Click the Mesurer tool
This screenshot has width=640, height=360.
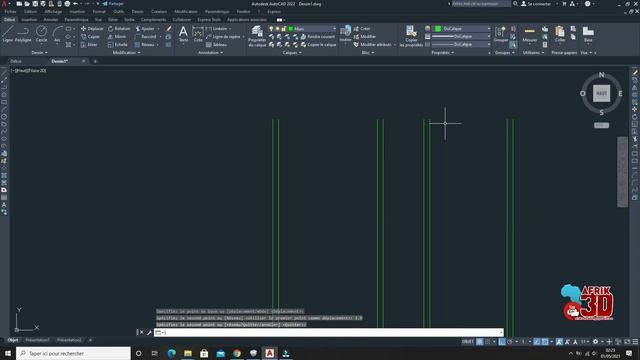click(x=529, y=34)
